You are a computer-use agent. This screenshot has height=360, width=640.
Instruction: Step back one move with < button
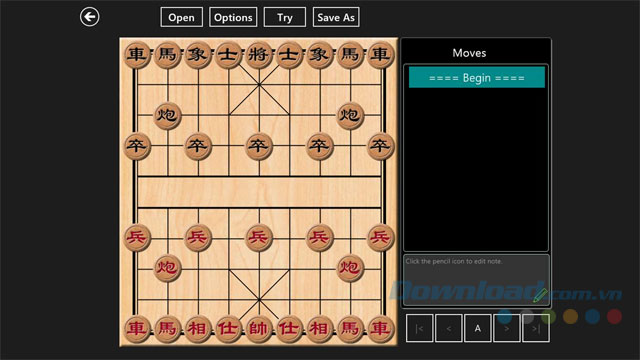[x=449, y=328]
